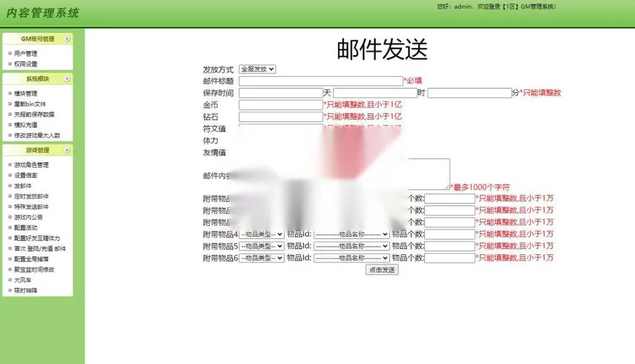The width and height of the screenshot is (635, 364).
Task: Focus 附带物品4 物品个数 input
Action: click(x=450, y=234)
